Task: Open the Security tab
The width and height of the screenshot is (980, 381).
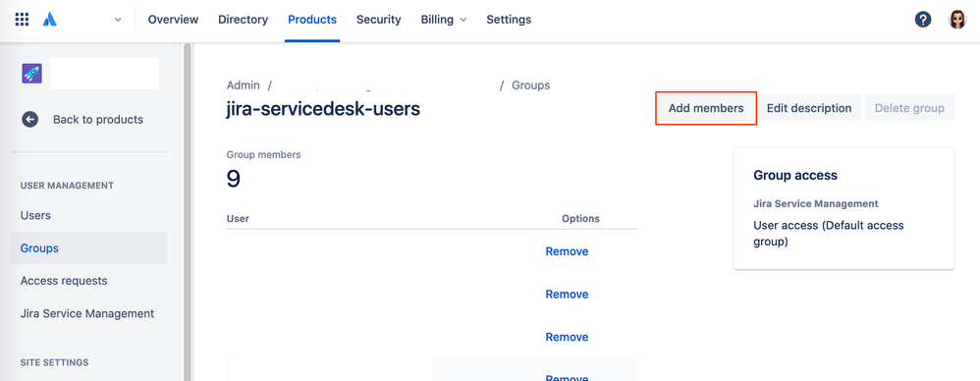Action: click(x=379, y=20)
